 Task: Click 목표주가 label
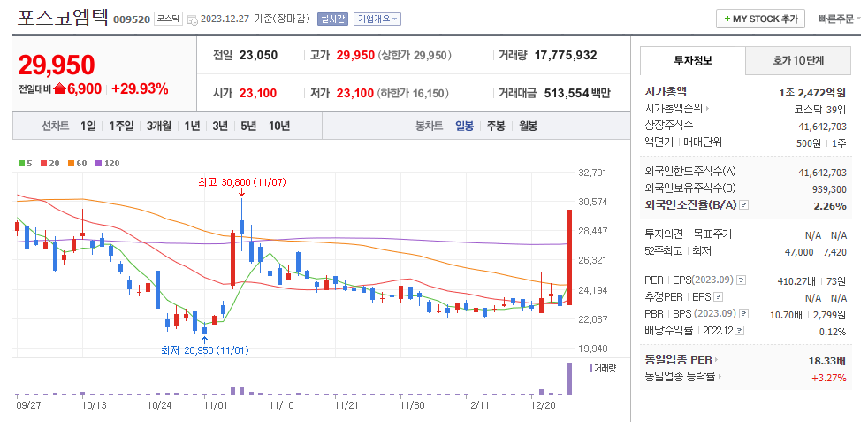pyautogui.click(x=713, y=234)
